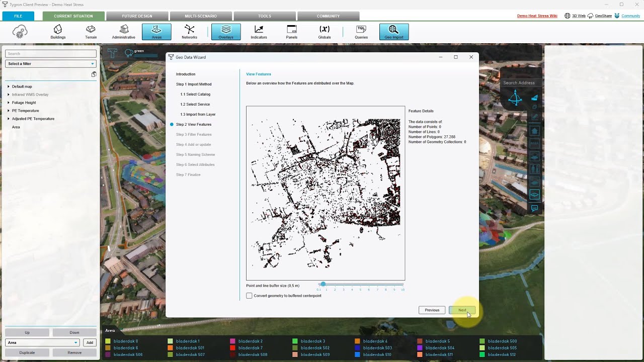Open the Panels tool
This screenshot has height=362, width=644.
click(x=292, y=32)
